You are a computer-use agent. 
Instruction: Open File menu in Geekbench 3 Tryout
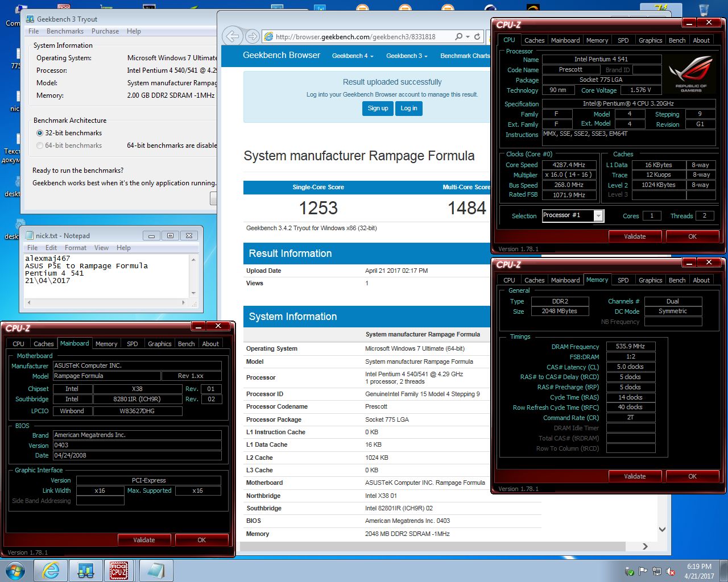click(34, 31)
